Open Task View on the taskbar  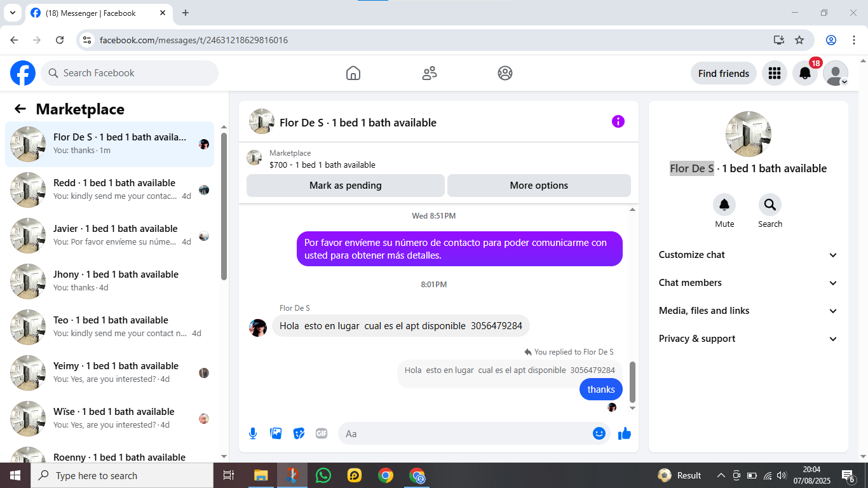coord(229,475)
